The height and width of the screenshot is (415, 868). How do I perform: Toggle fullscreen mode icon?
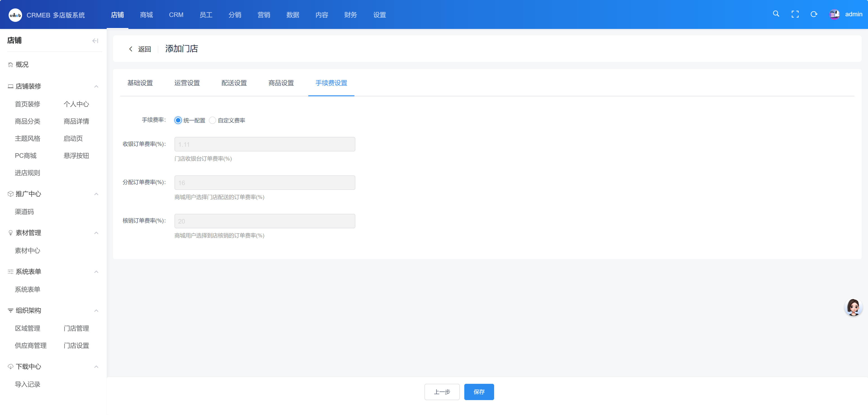pos(795,14)
